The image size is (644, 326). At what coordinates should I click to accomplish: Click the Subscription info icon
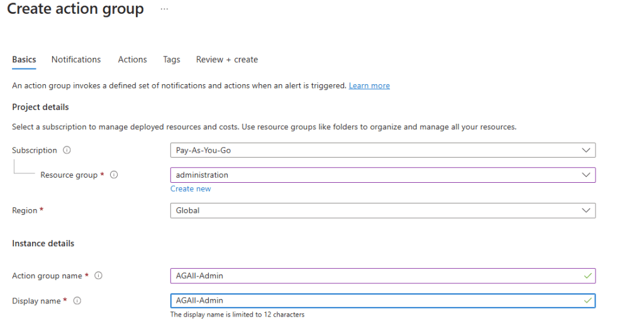point(67,151)
